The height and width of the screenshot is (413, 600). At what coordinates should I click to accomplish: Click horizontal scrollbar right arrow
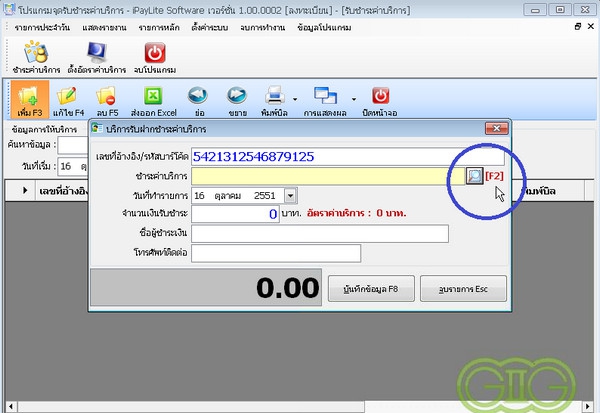(587, 406)
